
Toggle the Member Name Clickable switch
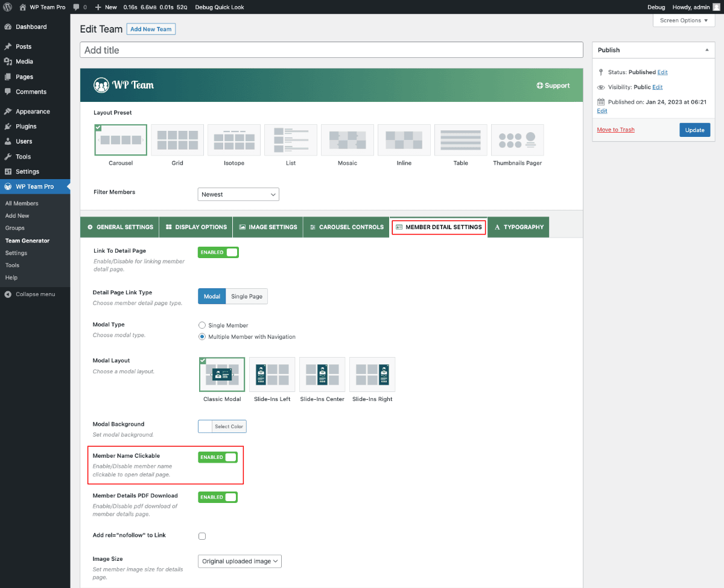(x=218, y=457)
